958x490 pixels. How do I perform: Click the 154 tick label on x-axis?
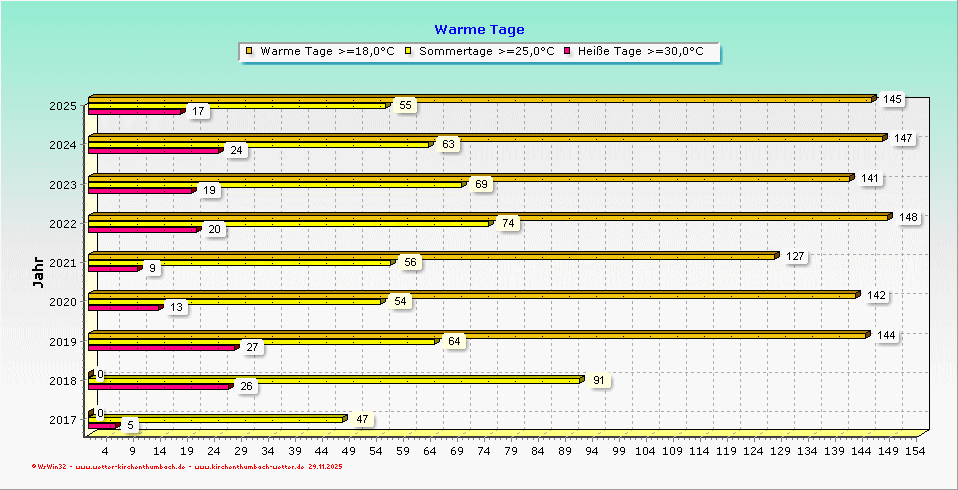(x=914, y=451)
